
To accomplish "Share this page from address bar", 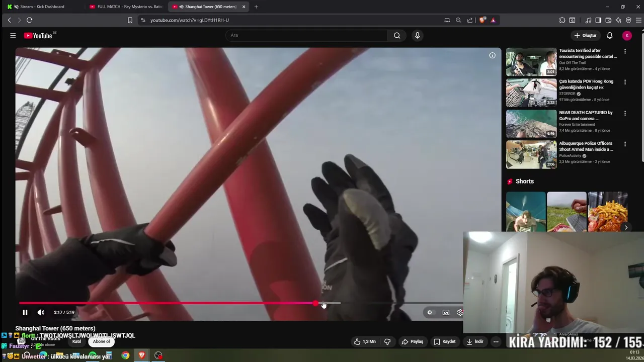I will coord(470,20).
